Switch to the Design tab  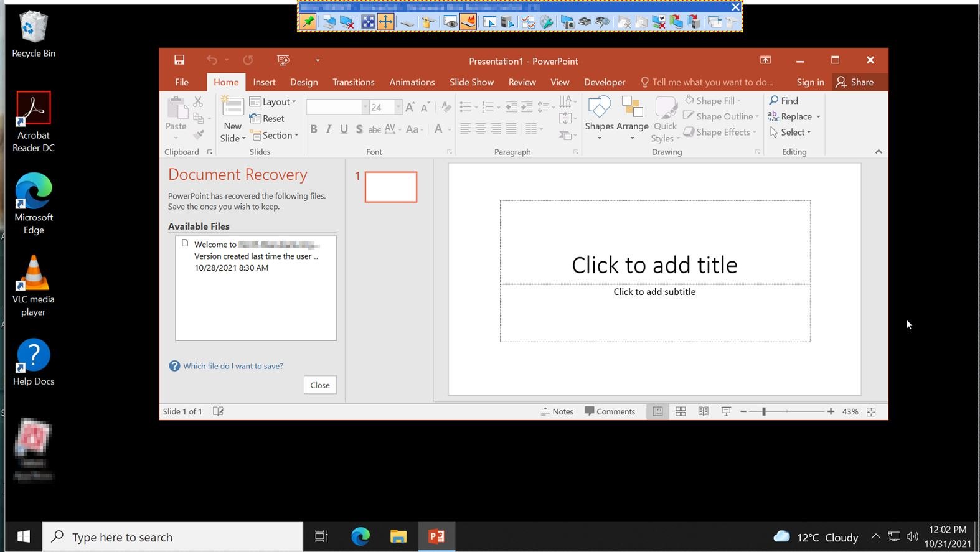pyautogui.click(x=304, y=82)
